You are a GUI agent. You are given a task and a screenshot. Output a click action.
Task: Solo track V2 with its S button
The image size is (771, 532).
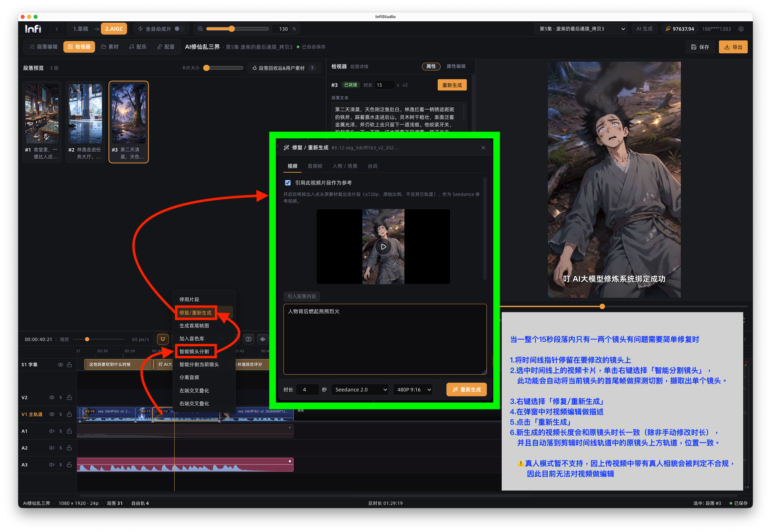(61, 397)
